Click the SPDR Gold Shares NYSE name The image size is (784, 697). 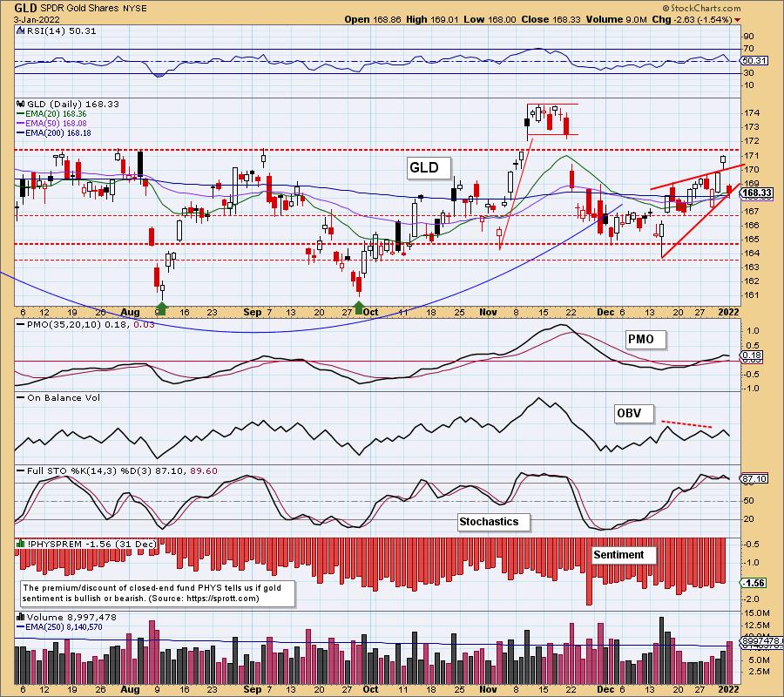click(92, 9)
